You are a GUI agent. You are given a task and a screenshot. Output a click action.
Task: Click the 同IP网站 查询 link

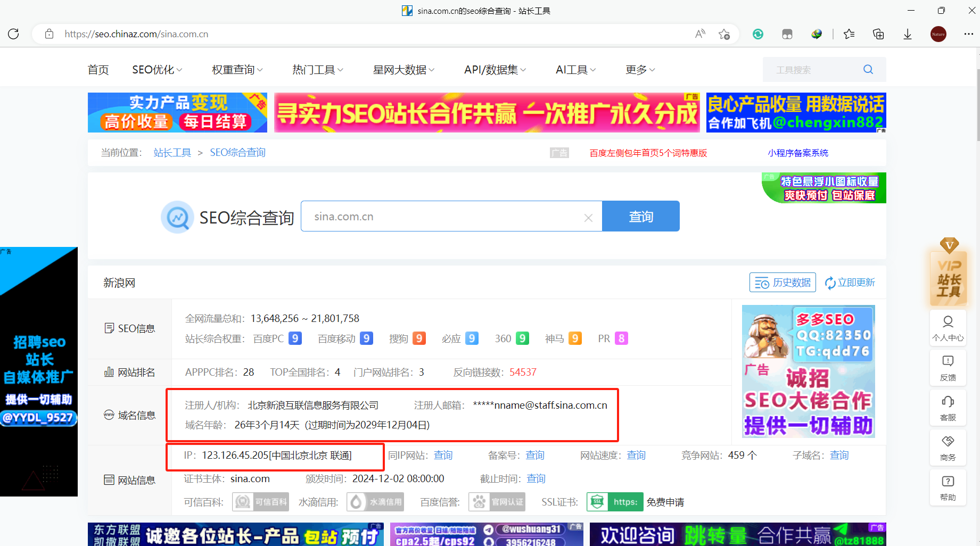pos(443,456)
